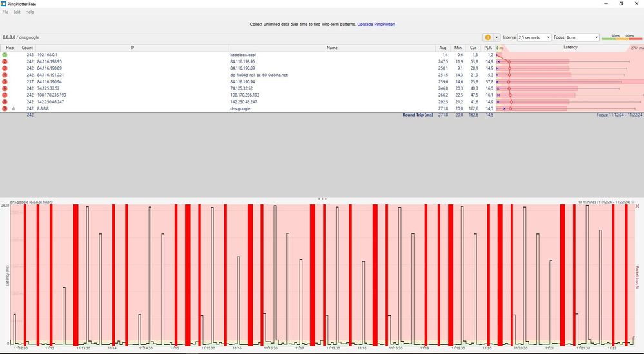
Task: Click the Latency graph column header
Action: pyautogui.click(x=570, y=48)
